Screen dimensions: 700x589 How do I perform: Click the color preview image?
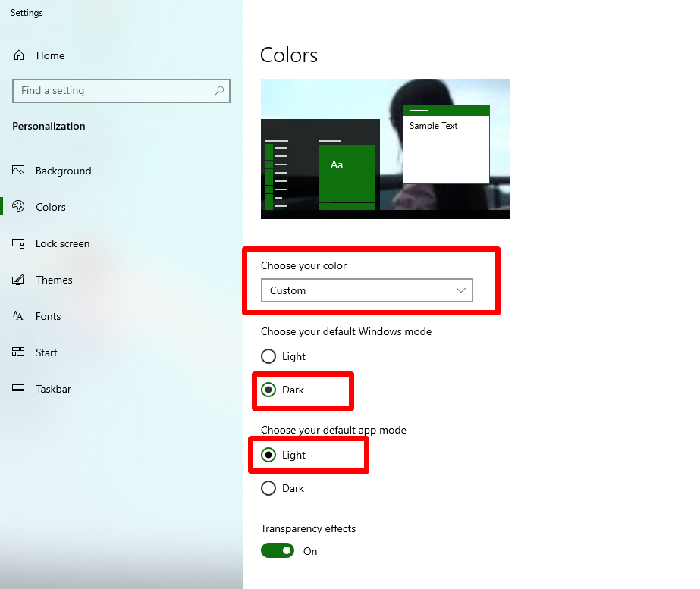(385, 149)
